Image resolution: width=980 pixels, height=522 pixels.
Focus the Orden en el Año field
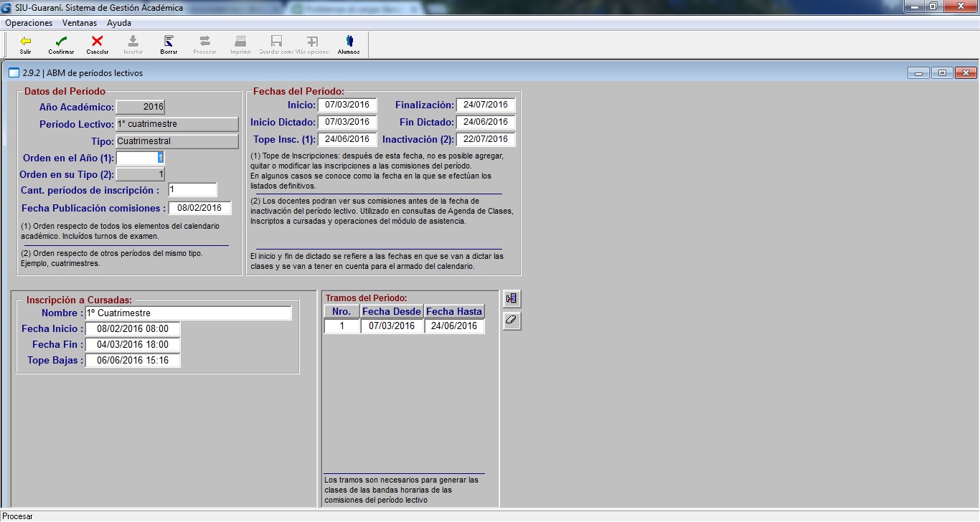click(141, 158)
